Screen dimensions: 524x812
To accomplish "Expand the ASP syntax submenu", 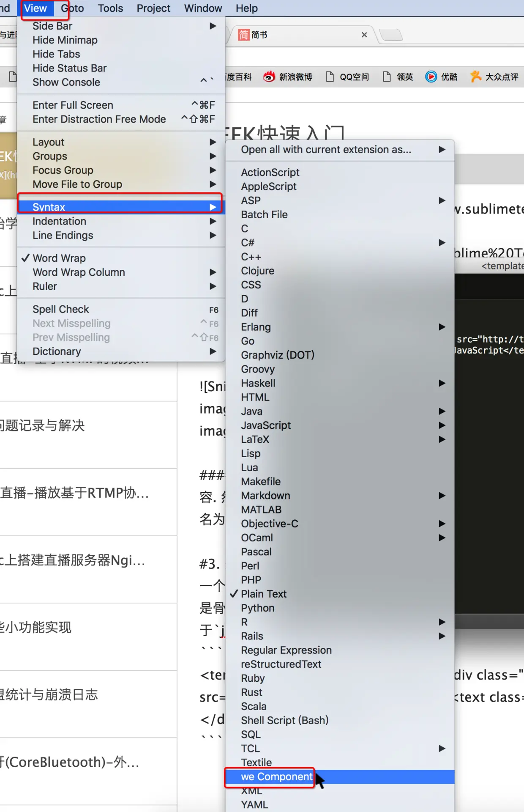I will click(x=340, y=200).
